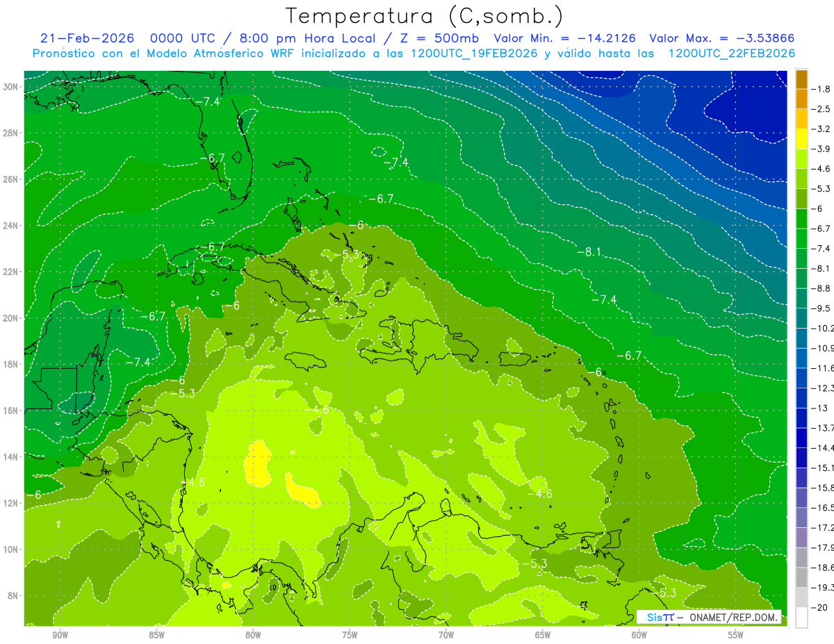Click the title "Temperatura (C,somb.)"
Image resolution: width=834 pixels, height=644 pixels.
pyautogui.click(x=424, y=15)
